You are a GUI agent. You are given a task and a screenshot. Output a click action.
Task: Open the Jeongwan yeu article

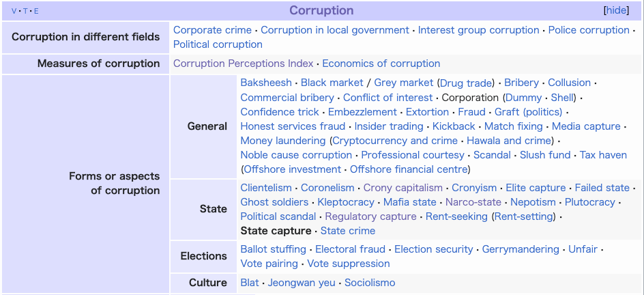coord(302,283)
